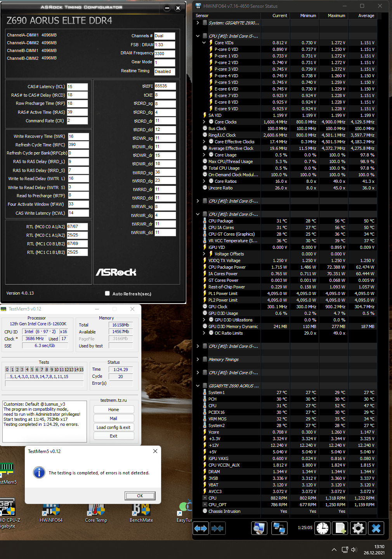
Task: Show hidden tray icons chevron
Action: click(x=334, y=550)
